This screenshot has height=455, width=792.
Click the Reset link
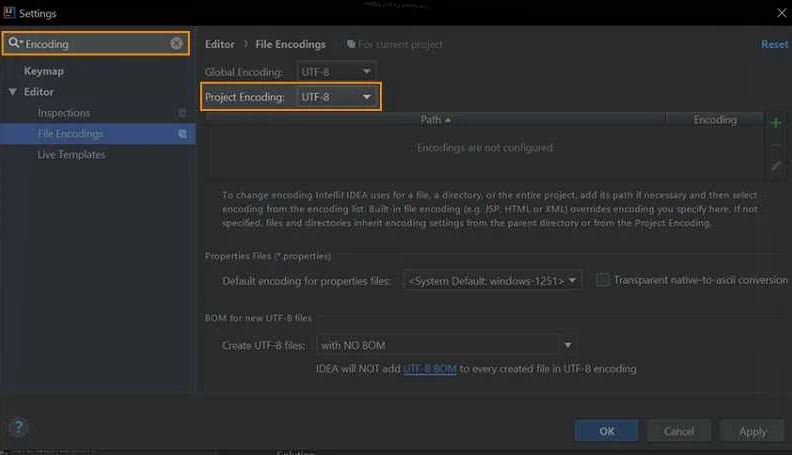774,44
